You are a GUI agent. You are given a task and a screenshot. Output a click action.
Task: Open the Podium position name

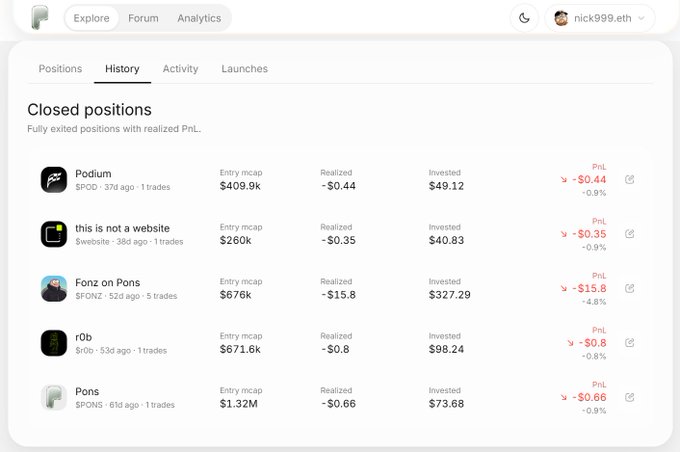click(93, 174)
